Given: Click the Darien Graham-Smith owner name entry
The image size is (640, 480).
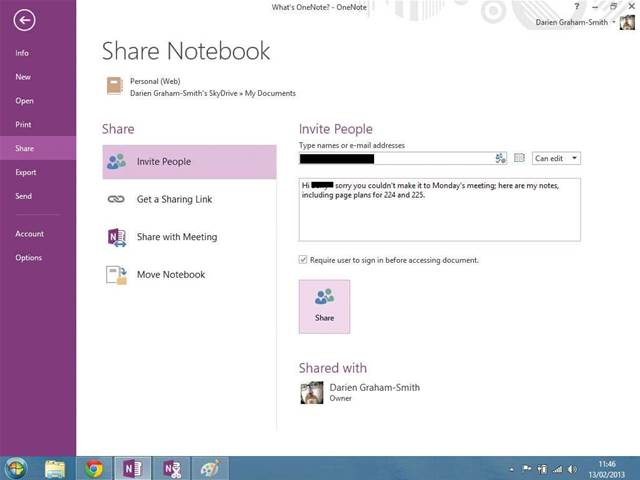Looking at the screenshot, I should click(x=374, y=387).
